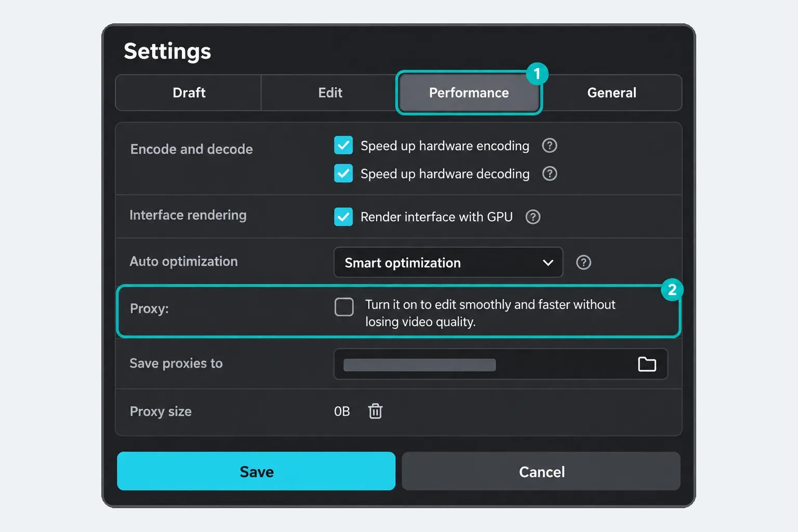Click the Save proxies to path field

click(501, 364)
